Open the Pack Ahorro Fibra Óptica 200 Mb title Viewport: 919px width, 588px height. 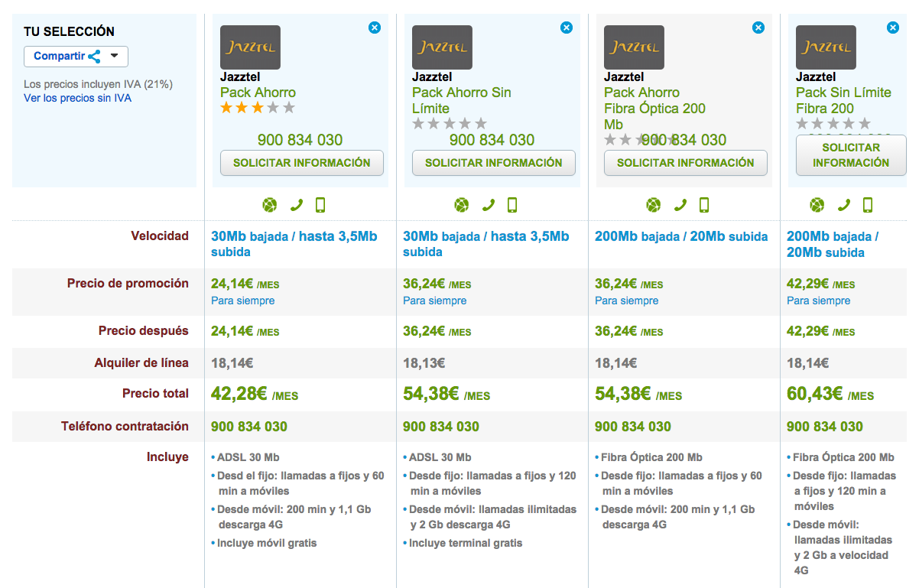[655, 109]
